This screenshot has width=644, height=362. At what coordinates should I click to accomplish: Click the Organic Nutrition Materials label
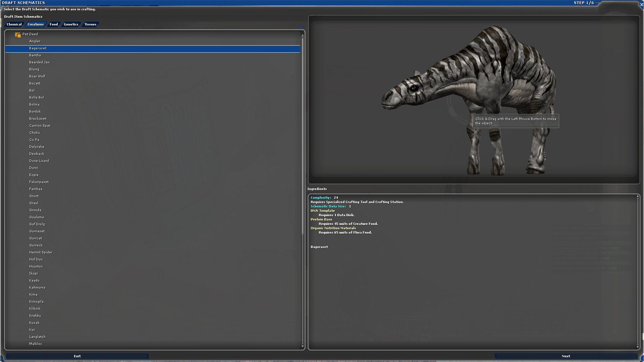(333, 228)
